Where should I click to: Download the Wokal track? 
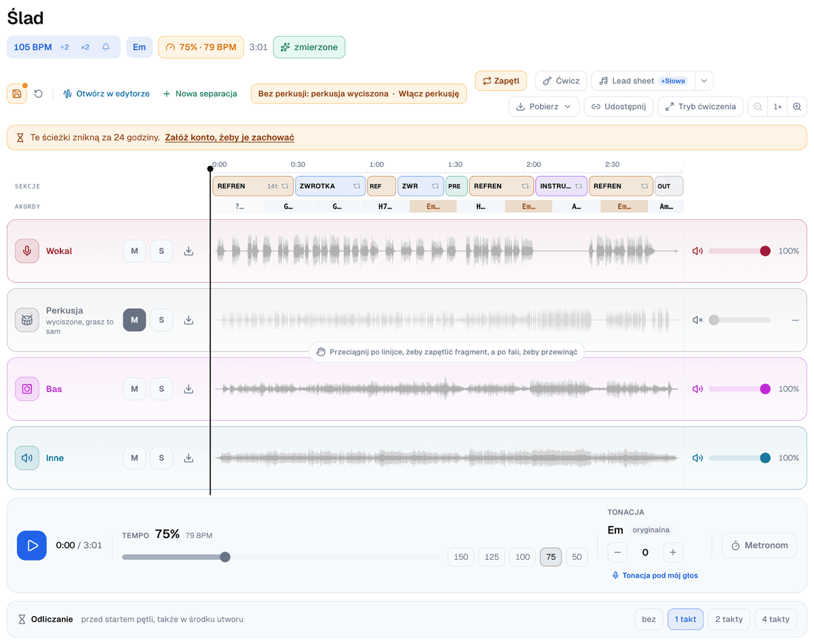[x=189, y=251]
